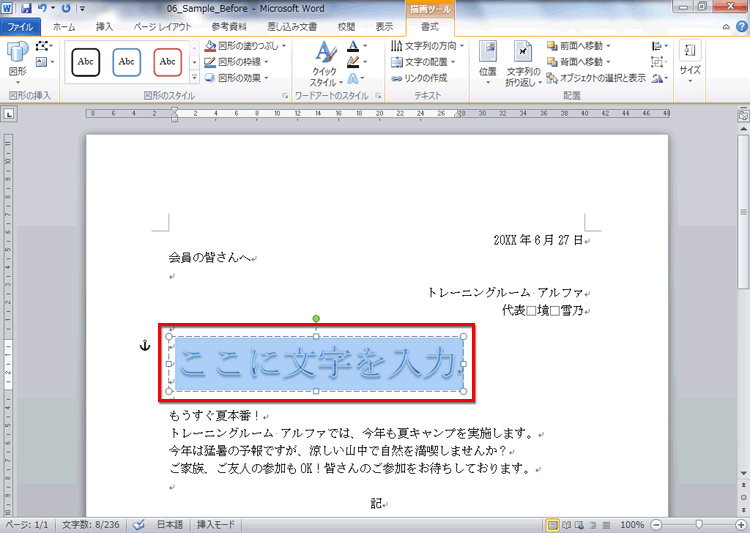
Task: Open 文字列の折り返し wrap text menu
Action: click(x=524, y=64)
